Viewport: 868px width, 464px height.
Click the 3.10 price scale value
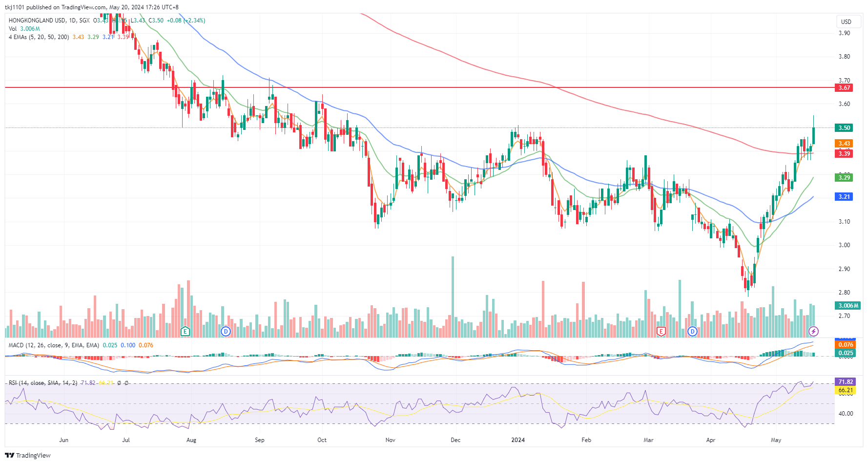844,222
